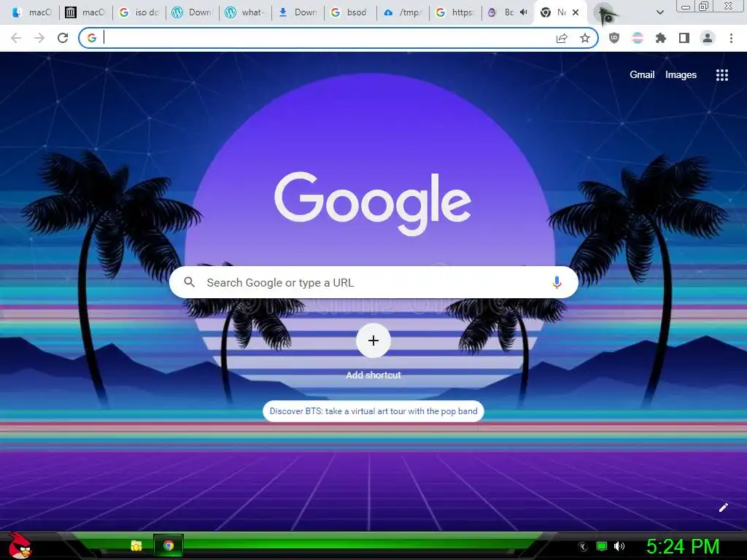747x560 pixels.
Task: Switch to the download-arrow 'Down' tab
Action: [298, 12]
